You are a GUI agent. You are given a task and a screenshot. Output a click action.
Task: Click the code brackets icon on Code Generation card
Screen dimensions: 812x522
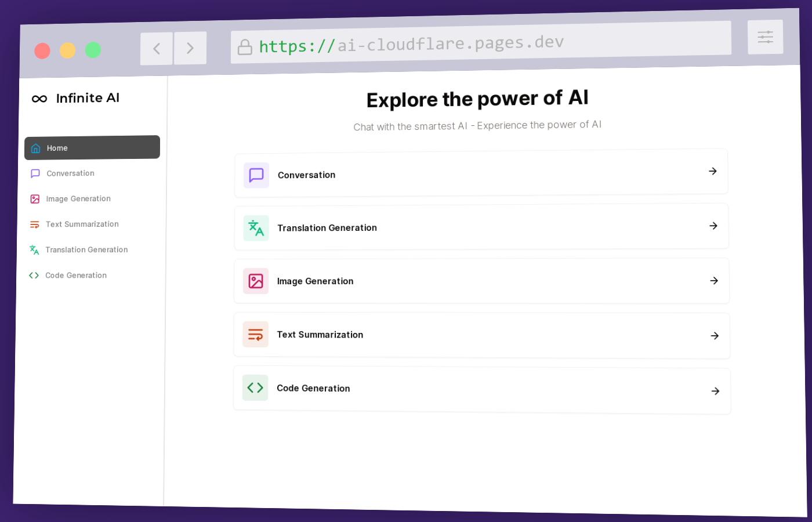[x=255, y=387]
